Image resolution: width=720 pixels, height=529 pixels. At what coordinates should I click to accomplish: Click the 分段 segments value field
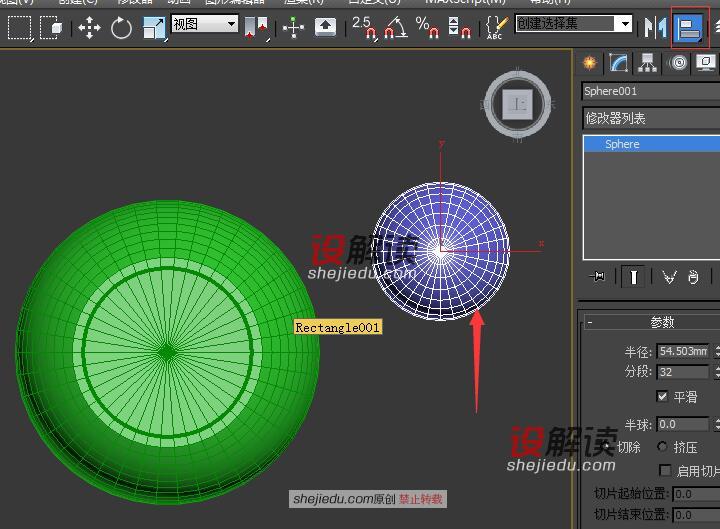pos(683,372)
